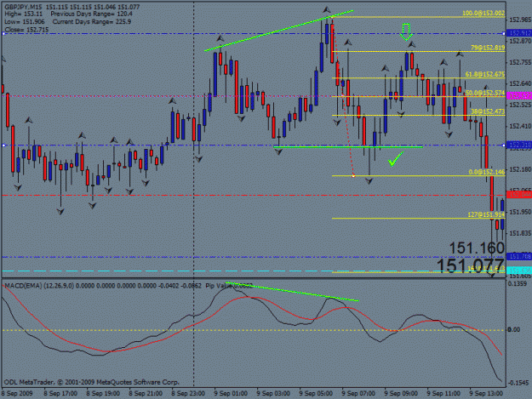Select the left handle of the 152.912 line
The image size is (532, 399).
click(x=3, y=33)
